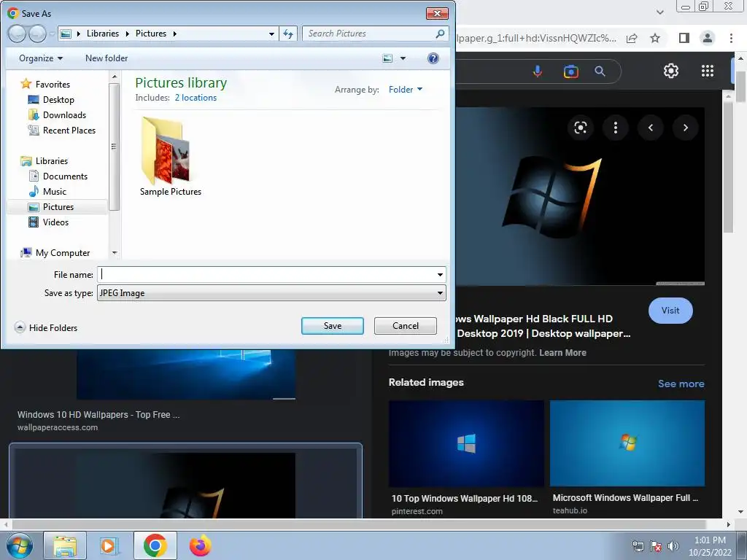The height and width of the screenshot is (560, 747).
Task: Open the Help question mark button
Action: click(x=433, y=58)
